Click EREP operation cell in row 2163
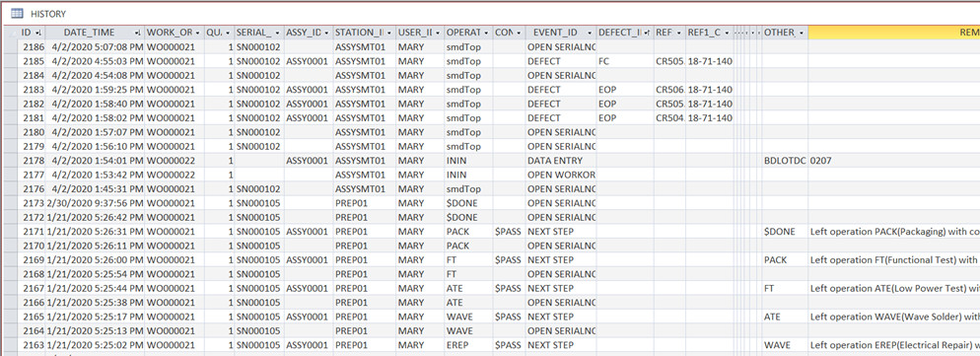980x356 pixels. (468, 345)
